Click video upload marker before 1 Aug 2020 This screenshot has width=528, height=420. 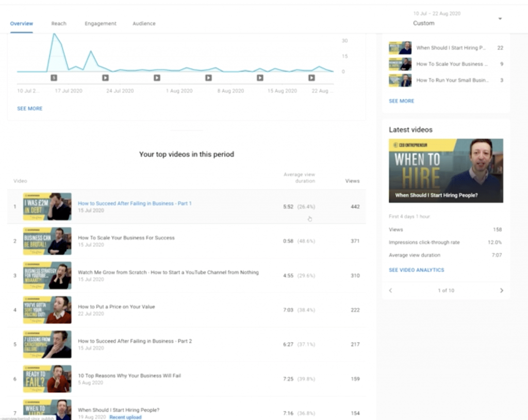pos(157,78)
